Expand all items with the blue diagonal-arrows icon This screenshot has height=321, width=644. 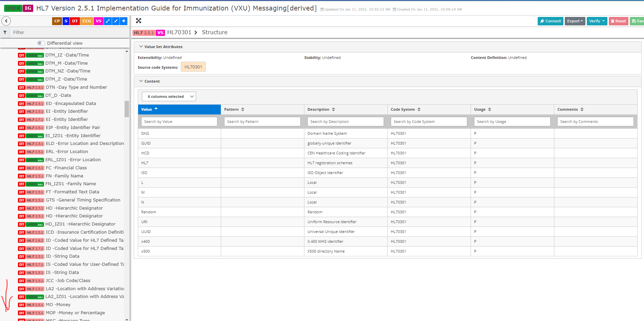(107, 21)
